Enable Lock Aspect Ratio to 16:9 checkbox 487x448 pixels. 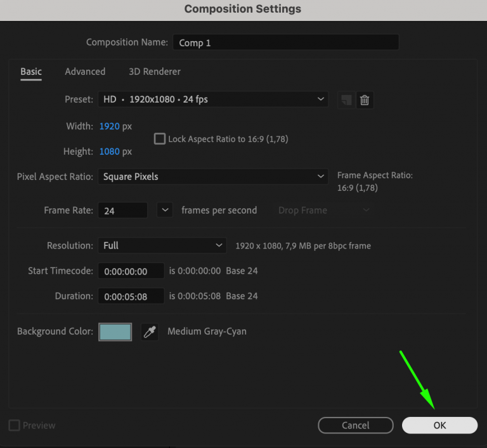point(160,139)
